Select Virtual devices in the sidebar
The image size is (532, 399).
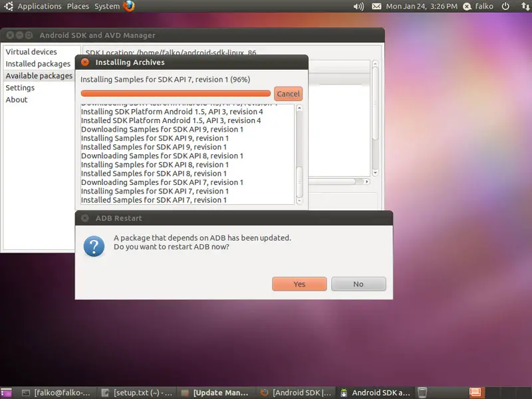[x=31, y=52]
